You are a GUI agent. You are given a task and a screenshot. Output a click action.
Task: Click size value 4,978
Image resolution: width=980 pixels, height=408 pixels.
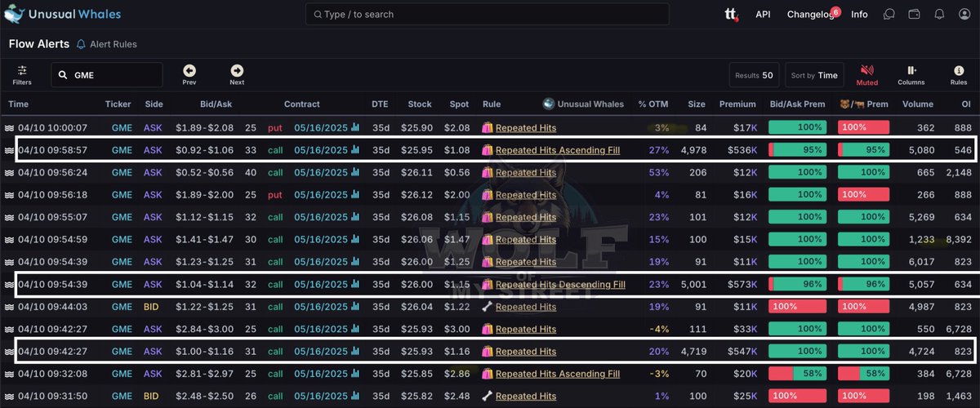(x=693, y=150)
